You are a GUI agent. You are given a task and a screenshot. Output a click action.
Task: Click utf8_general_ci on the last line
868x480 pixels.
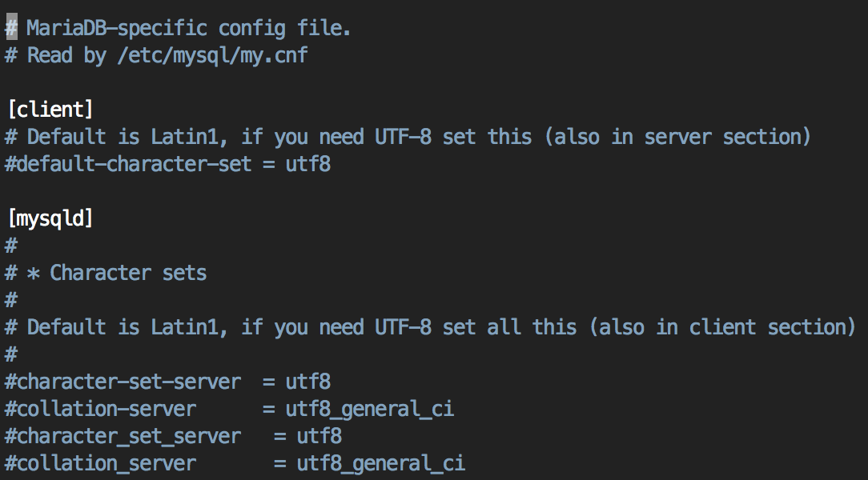click(x=381, y=463)
